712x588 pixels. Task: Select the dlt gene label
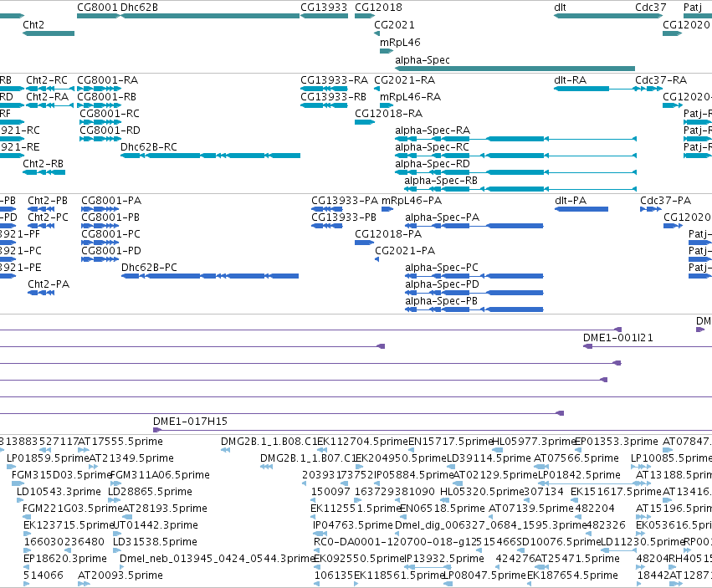560,8
